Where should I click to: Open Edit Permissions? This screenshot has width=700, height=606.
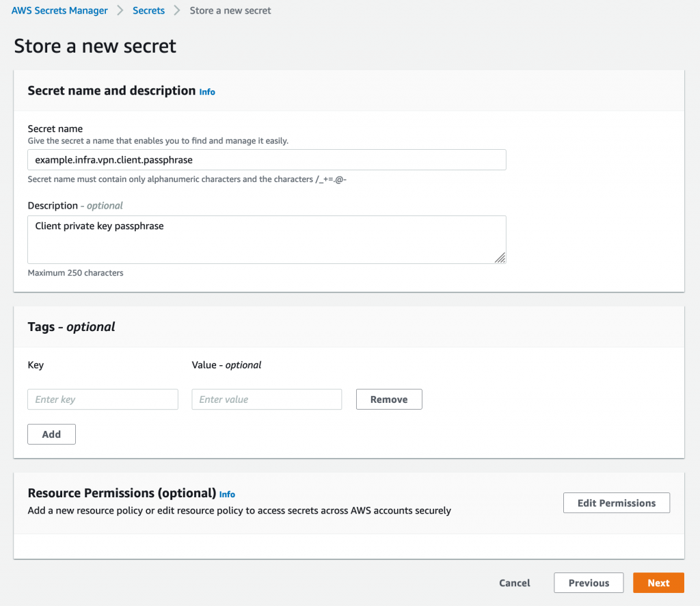[617, 503]
